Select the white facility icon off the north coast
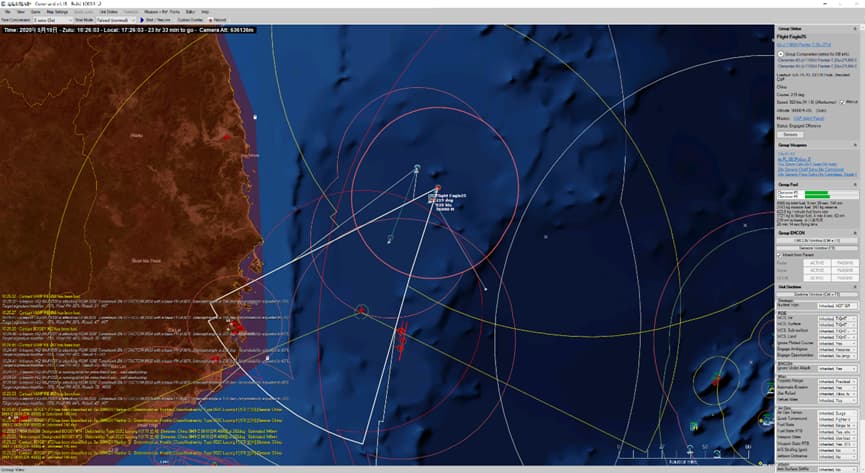The width and height of the screenshot is (865, 473). [255, 117]
